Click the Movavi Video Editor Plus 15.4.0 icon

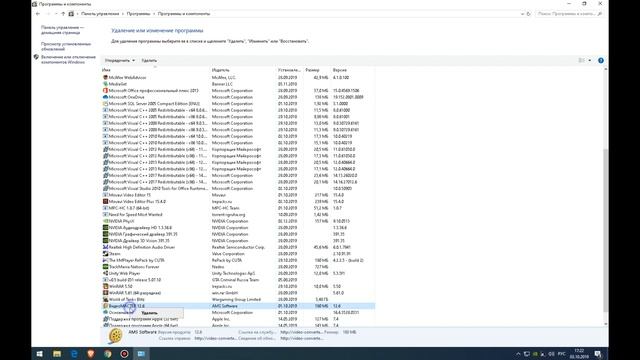click(x=105, y=201)
